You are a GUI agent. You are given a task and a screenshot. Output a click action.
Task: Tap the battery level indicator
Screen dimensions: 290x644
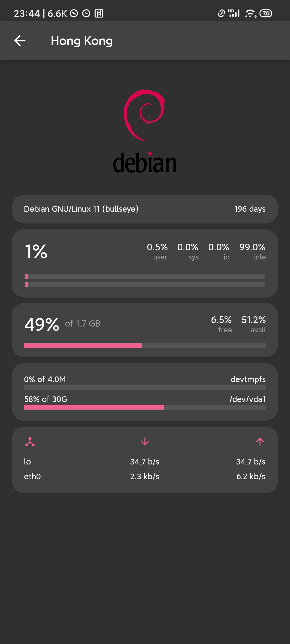(266, 13)
